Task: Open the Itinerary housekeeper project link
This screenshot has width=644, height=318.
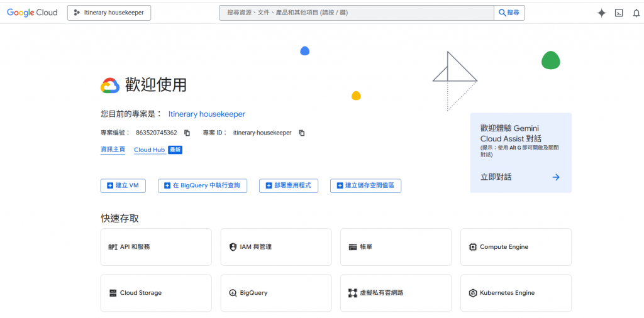Action: [206, 114]
